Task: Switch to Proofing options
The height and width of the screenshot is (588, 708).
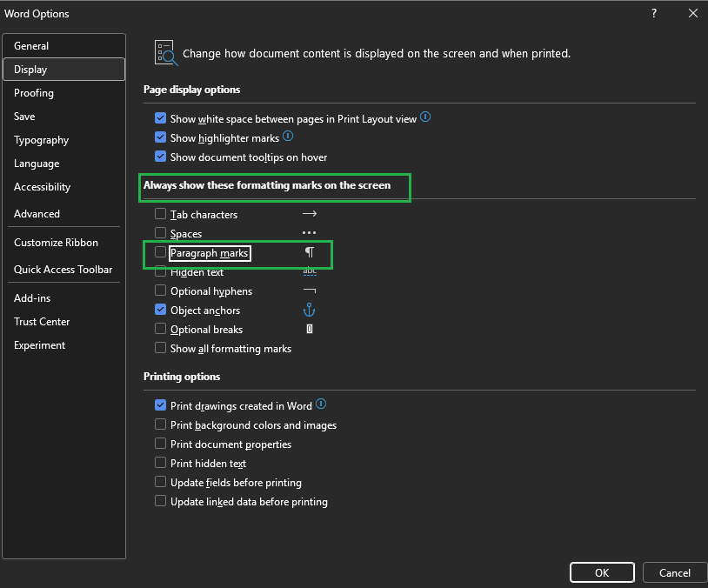Action: coord(63,92)
